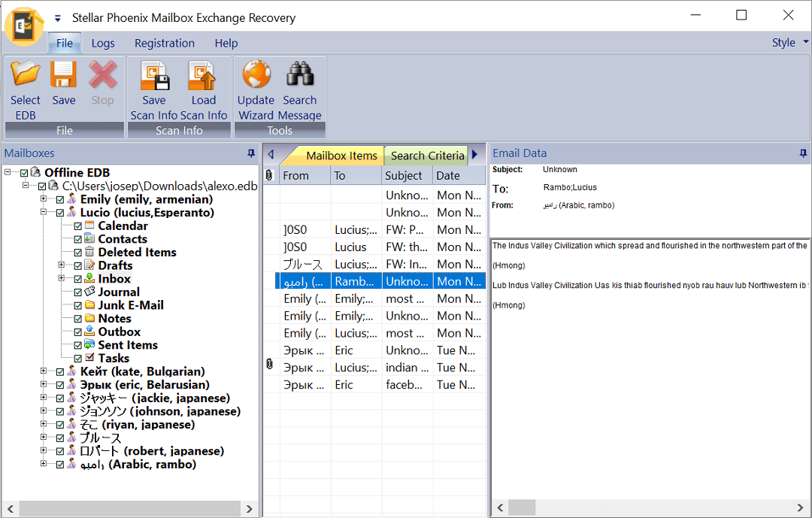Click the Emily mailbox user icon
Image resolution: width=812 pixels, height=518 pixels.
click(72, 199)
